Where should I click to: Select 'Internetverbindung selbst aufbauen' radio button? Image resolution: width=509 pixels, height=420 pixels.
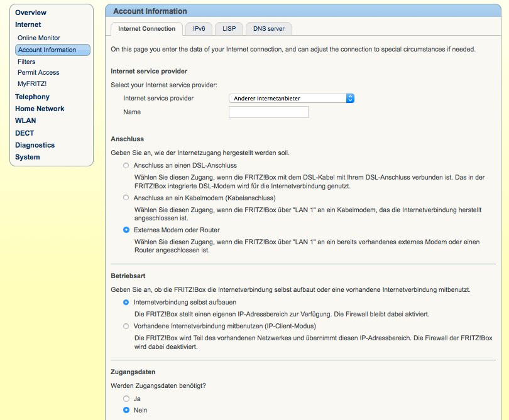tap(126, 303)
